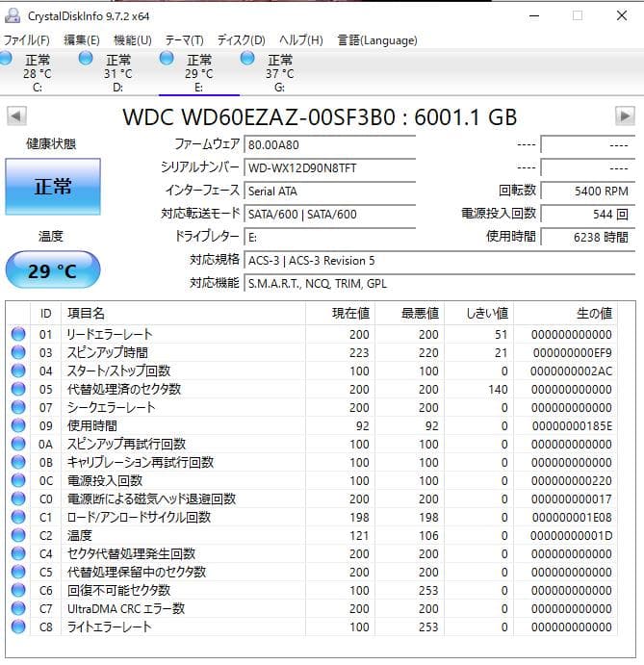Open the ヘルプ(H) menu

click(300, 40)
